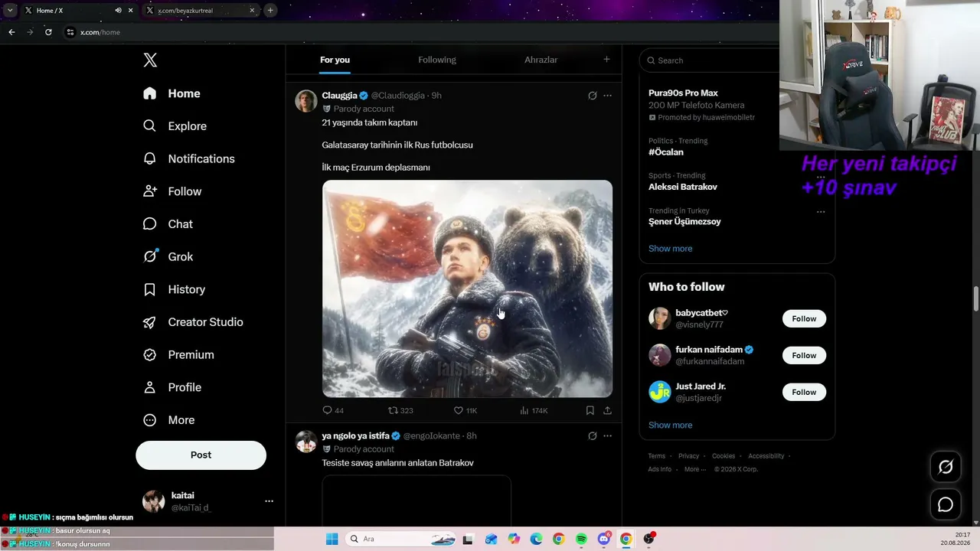Open ya ngolo ya istifa's avatar
The image size is (980, 551).
(x=306, y=442)
